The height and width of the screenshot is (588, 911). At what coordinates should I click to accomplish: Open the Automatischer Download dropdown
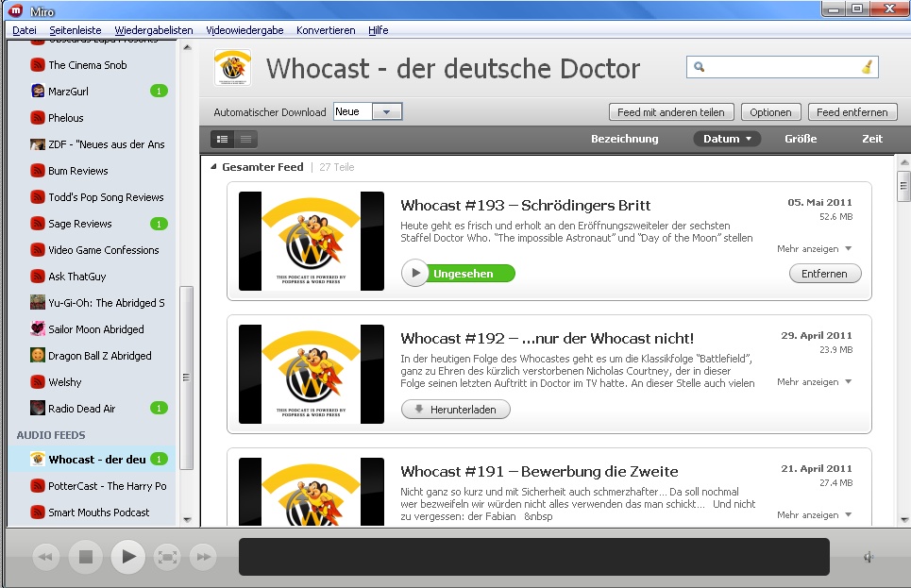click(x=387, y=112)
